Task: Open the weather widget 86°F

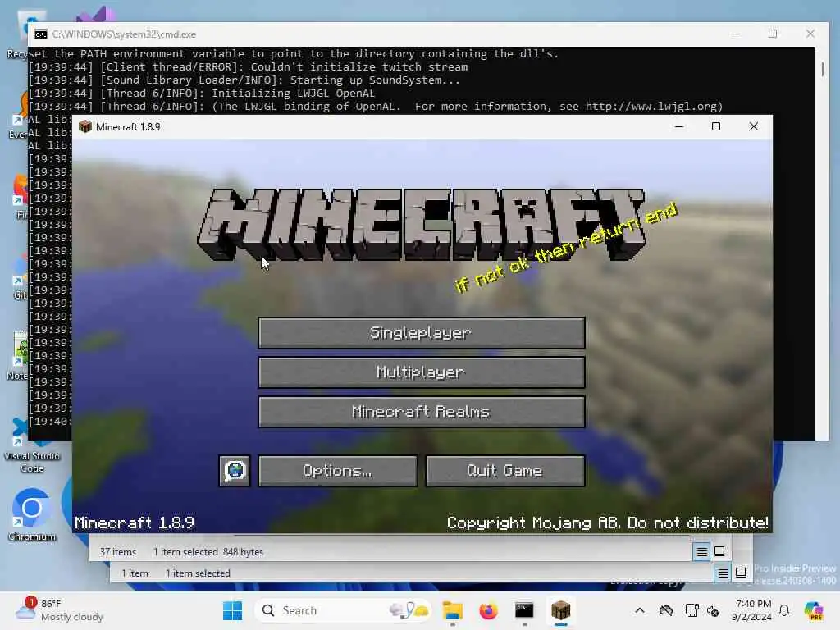Action: click(59, 610)
